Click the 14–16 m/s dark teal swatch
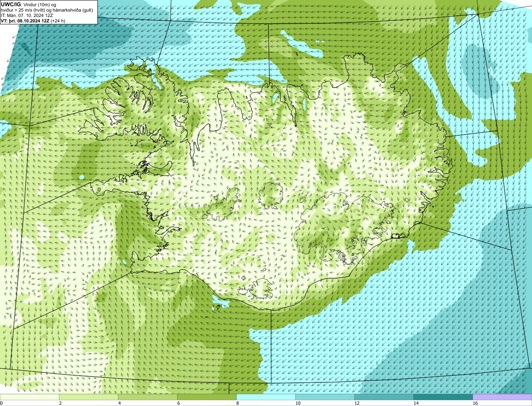This screenshot has height=406, width=532. pos(443,397)
